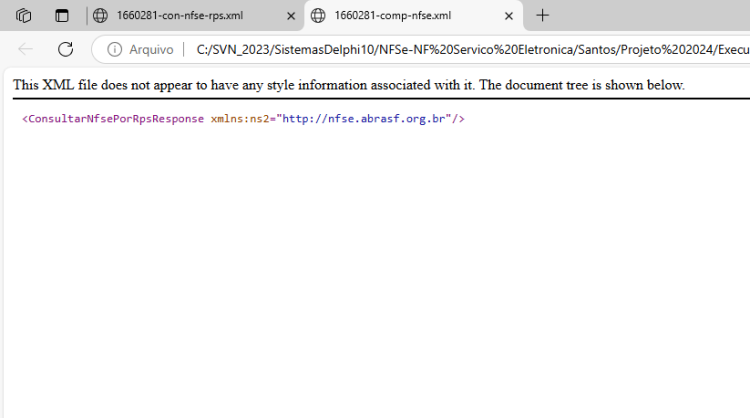View site information via Arquivo icon
The width and height of the screenshot is (750, 418).
(114, 49)
